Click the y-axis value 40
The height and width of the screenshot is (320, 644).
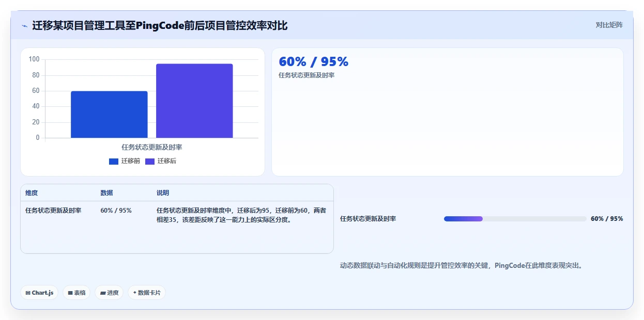coord(36,106)
